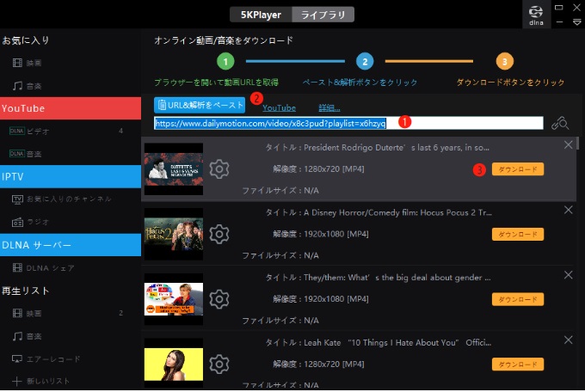This screenshot has width=585, height=392.
Task: Download the Hocus Pocus 2 trailer
Action: (x=518, y=234)
